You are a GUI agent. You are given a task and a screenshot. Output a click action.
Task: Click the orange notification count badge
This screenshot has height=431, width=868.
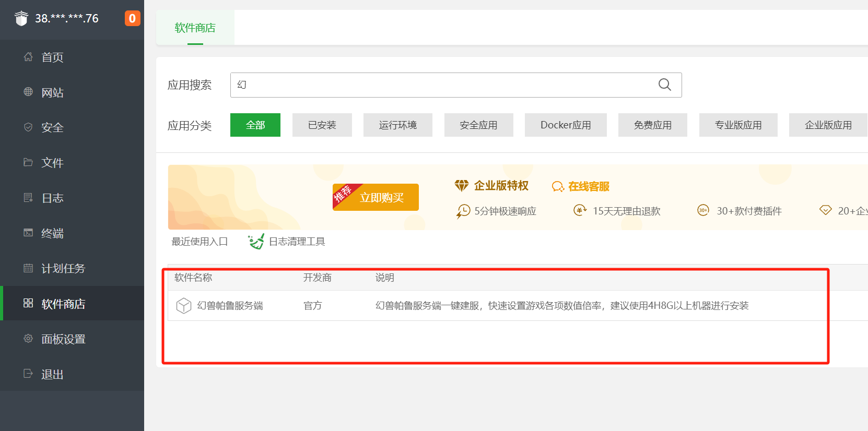(x=132, y=18)
